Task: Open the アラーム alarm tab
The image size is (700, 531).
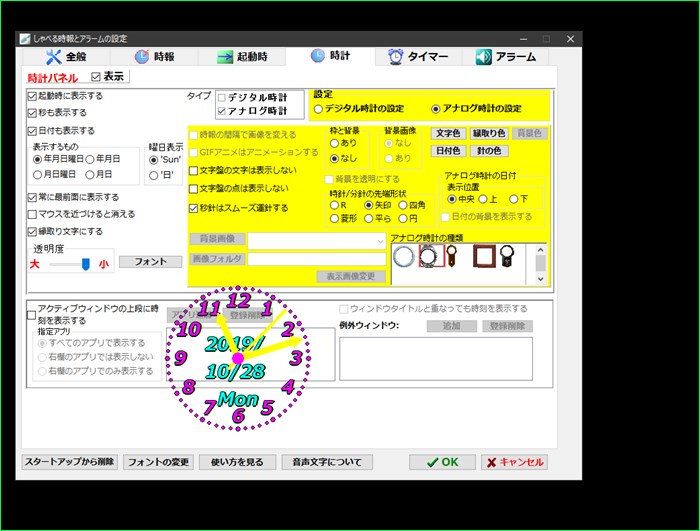Action: [x=506, y=57]
